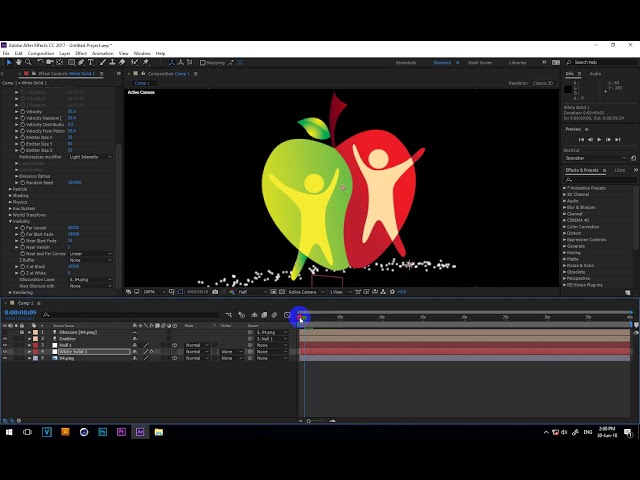The width and height of the screenshot is (640, 480).
Task: Open the Animation menu
Action: pyautogui.click(x=102, y=53)
